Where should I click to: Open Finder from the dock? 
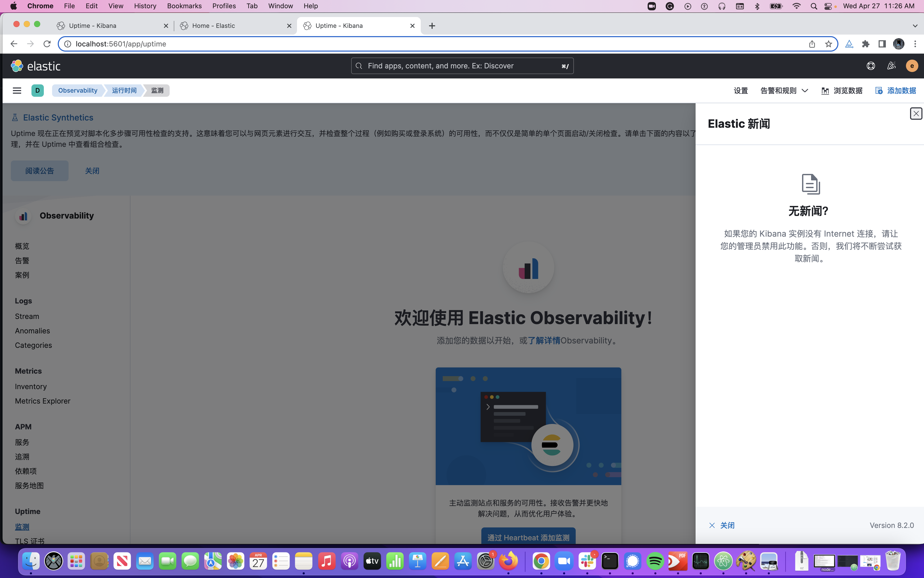coord(31,561)
